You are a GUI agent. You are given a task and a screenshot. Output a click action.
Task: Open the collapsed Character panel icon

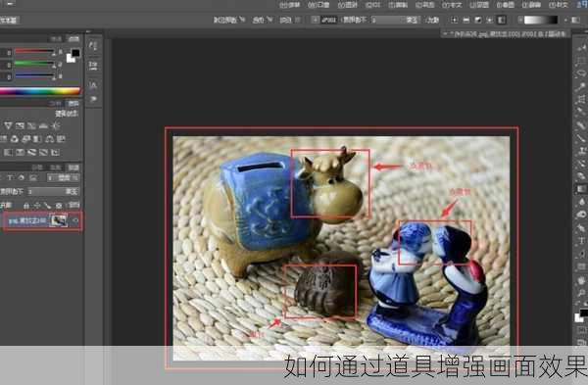tap(93, 84)
